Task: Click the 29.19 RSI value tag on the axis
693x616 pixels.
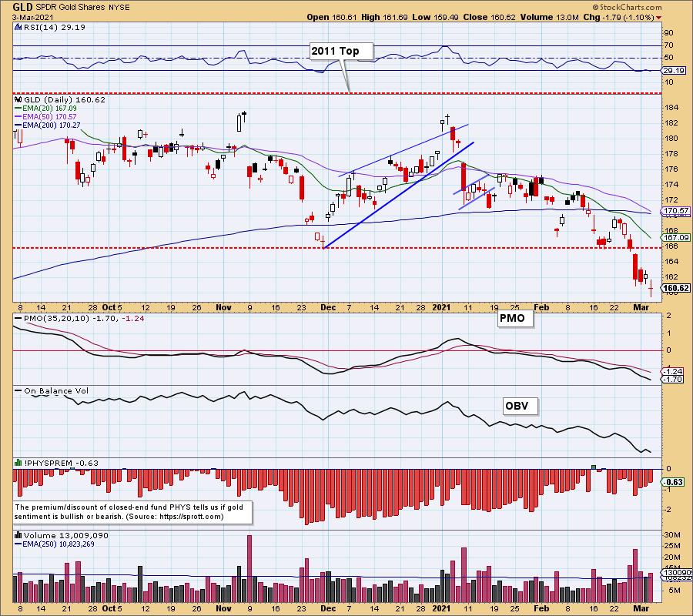Action: pyautogui.click(x=674, y=71)
